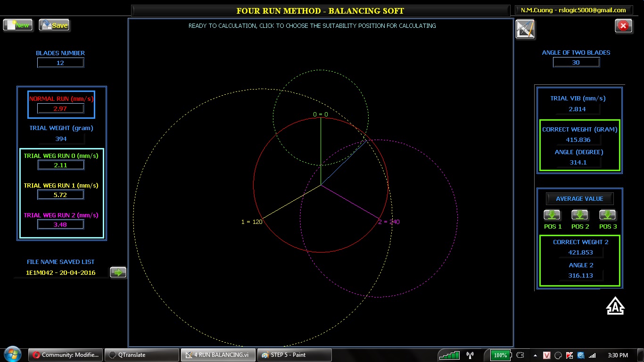
Task: Edit the Trial Weg Run 1 field
Action: 60,195
